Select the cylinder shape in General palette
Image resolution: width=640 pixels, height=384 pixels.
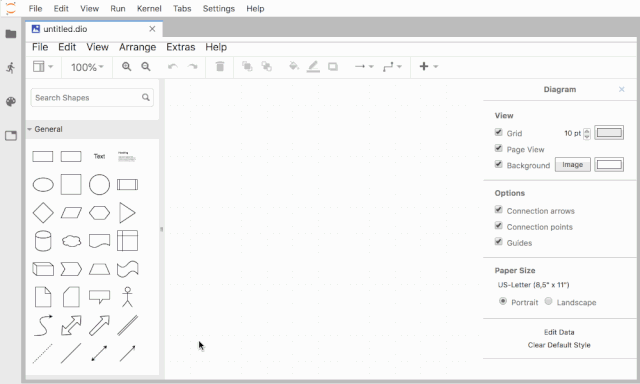(x=43, y=241)
